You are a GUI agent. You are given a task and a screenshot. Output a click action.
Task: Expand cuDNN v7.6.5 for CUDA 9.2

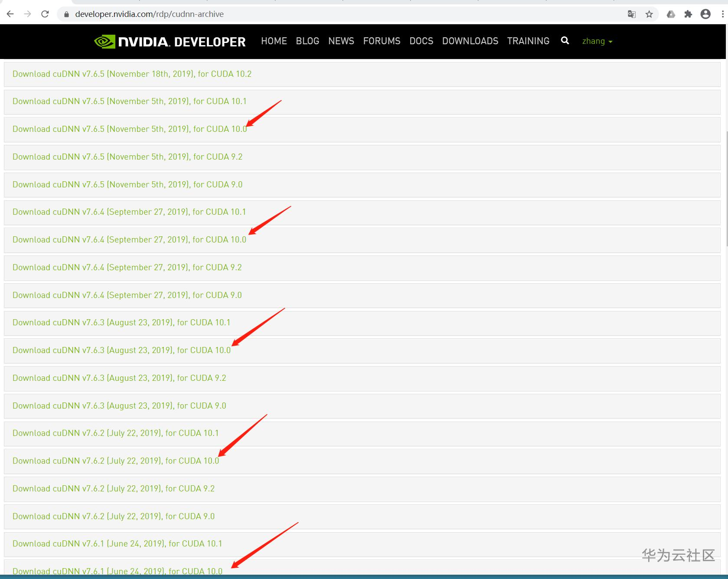click(x=362, y=157)
